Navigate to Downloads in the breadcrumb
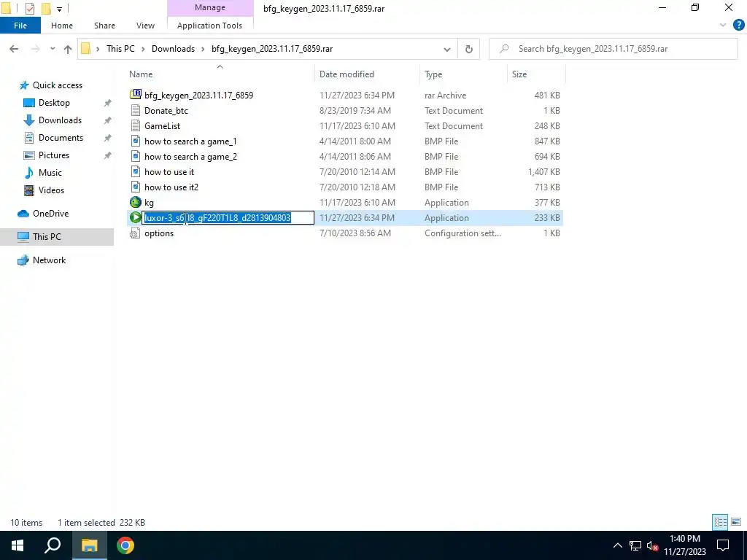 pyautogui.click(x=173, y=49)
